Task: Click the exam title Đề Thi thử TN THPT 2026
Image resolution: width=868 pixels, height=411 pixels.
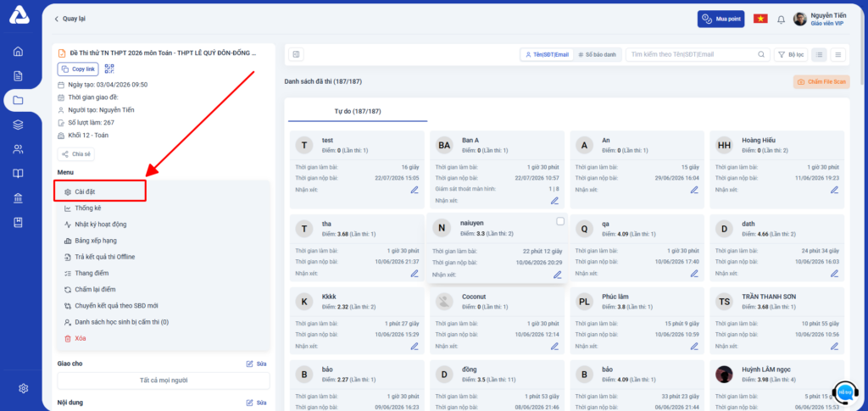Action: (164, 53)
